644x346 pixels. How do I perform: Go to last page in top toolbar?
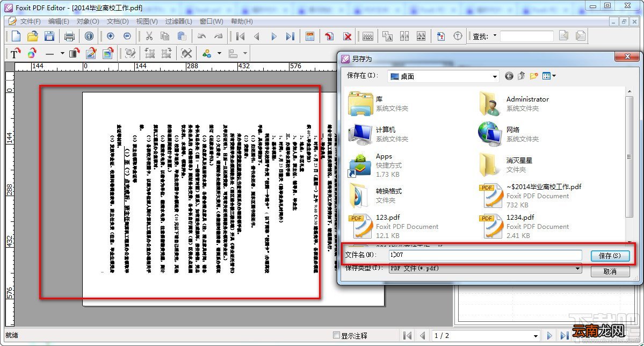[x=291, y=37]
